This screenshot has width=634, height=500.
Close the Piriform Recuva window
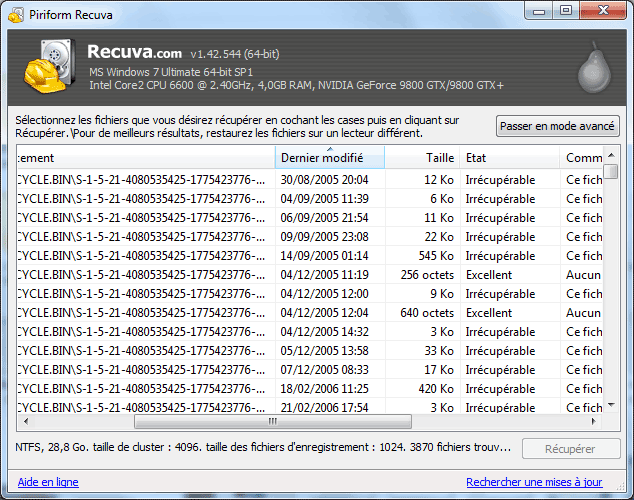(603, 11)
